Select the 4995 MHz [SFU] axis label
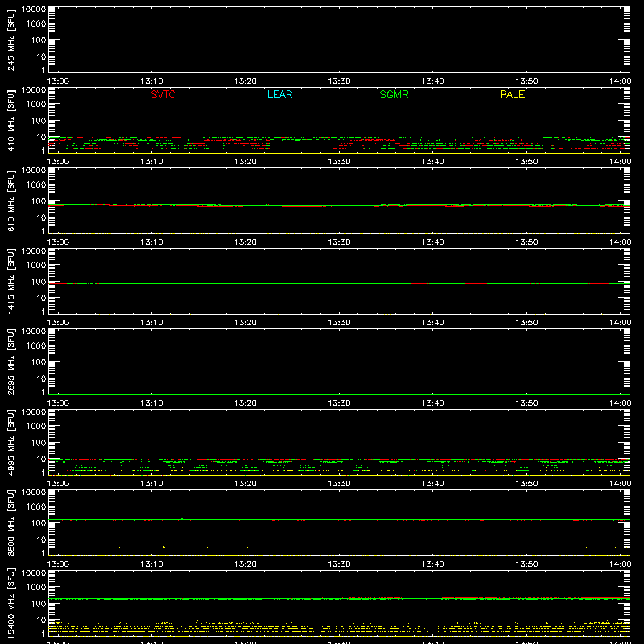This screenshot has width=644, height=644. [x=11, y=442]
